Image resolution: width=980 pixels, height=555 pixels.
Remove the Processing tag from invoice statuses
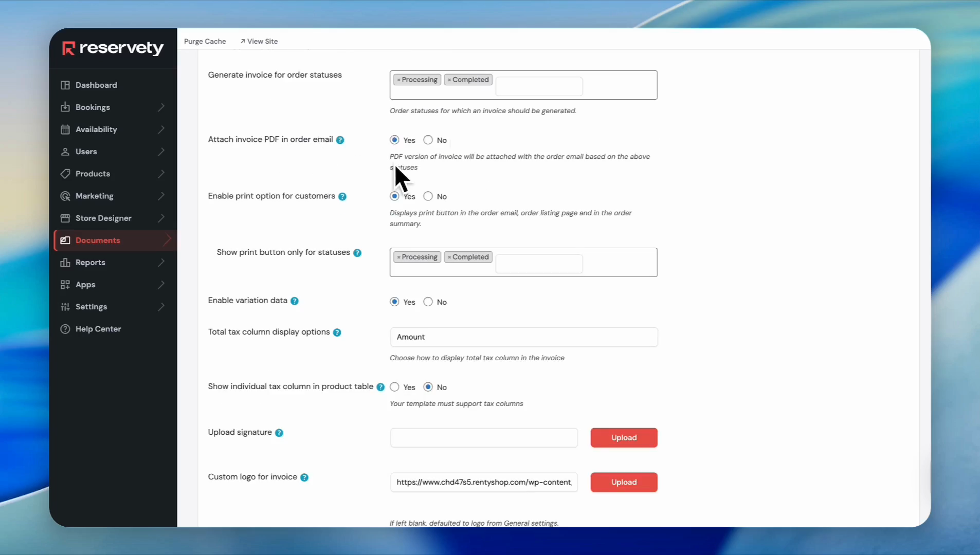point(398,80)
